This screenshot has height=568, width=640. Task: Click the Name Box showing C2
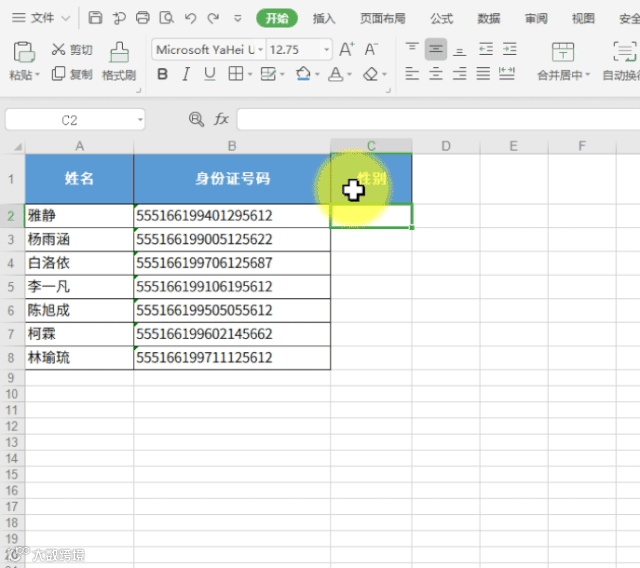[x=69, y=120]
